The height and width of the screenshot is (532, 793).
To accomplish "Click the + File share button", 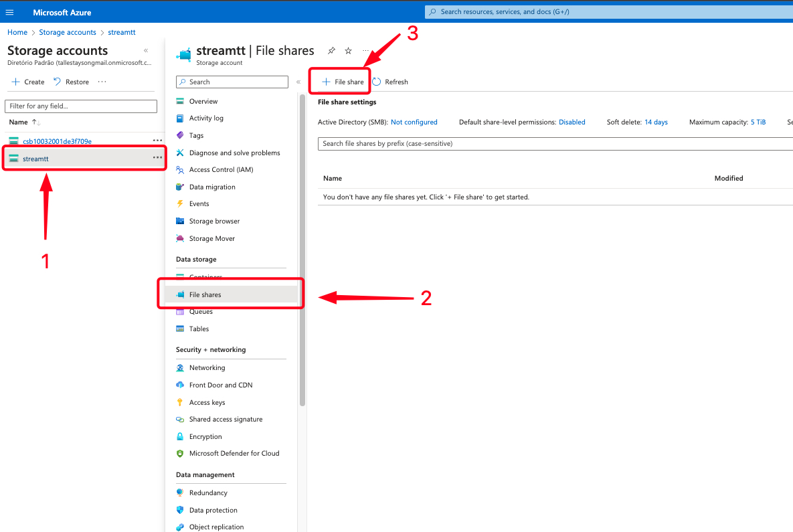I will pyautogui.click(x=343, y=82).
